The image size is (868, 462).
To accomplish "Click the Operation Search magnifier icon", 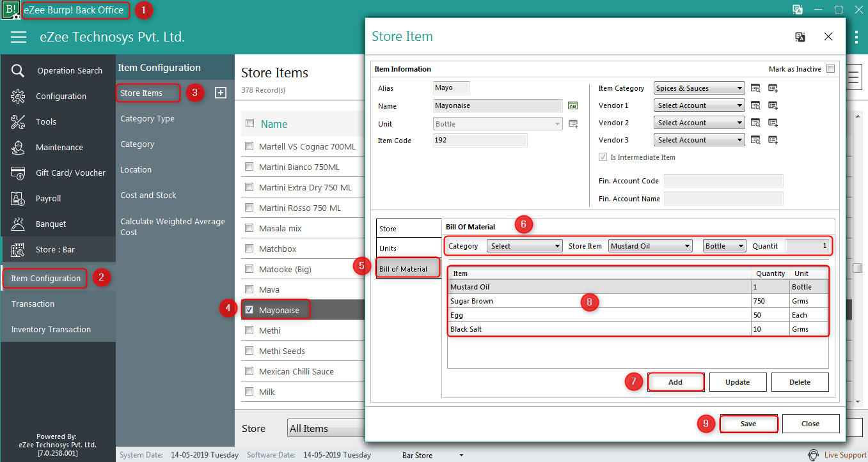I will (x=18, y=70).
